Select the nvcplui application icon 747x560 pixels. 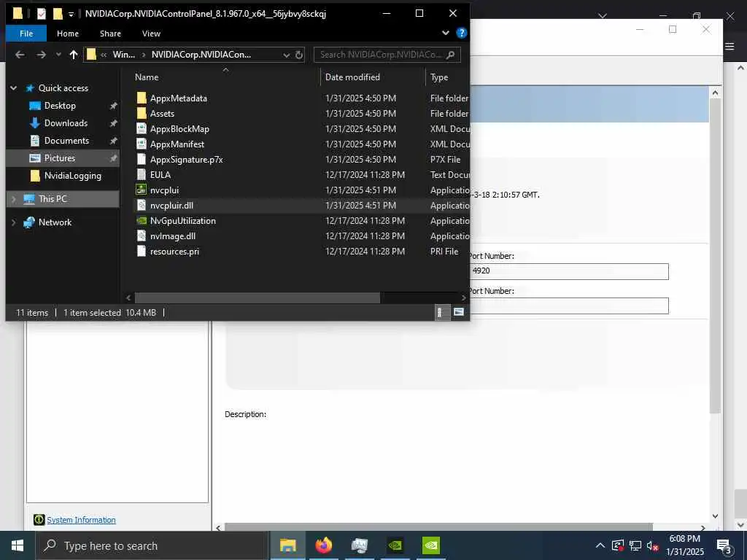pyautogui.click(x=141, y=190)
